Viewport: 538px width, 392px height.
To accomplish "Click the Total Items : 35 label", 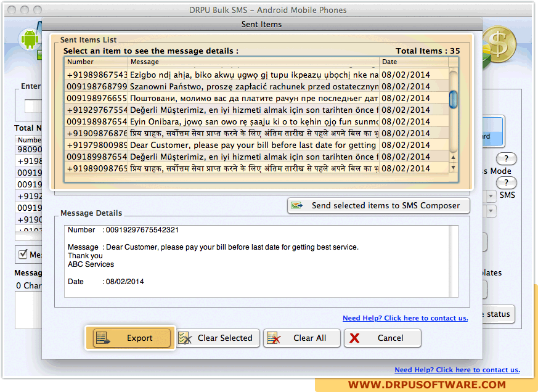I will 428,51.
